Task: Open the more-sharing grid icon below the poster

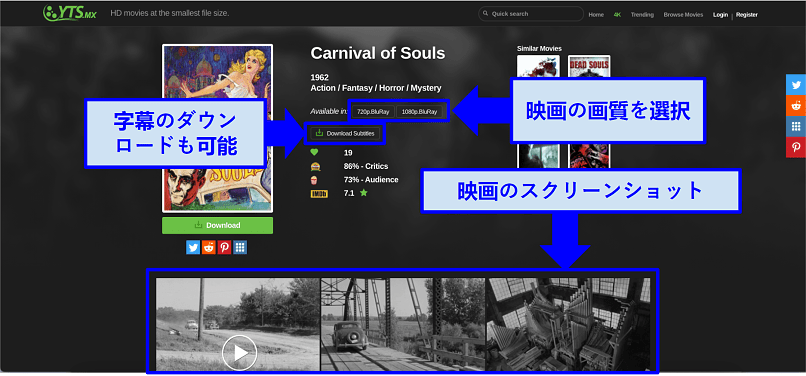Action: pos(240,247)
